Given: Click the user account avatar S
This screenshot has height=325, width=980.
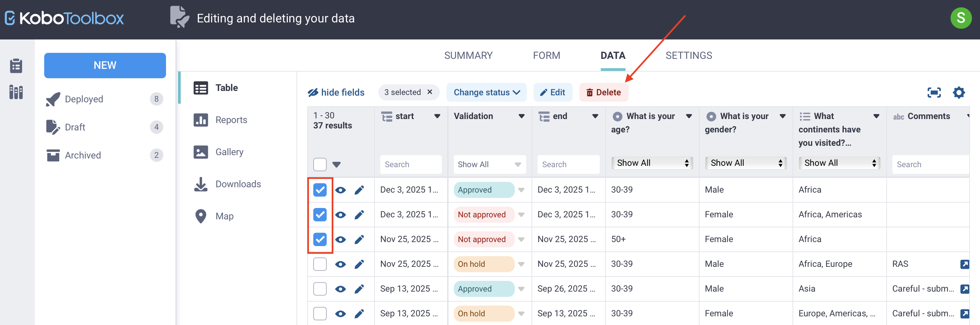Looking at the screenshot, I should (x=961, y=18).
